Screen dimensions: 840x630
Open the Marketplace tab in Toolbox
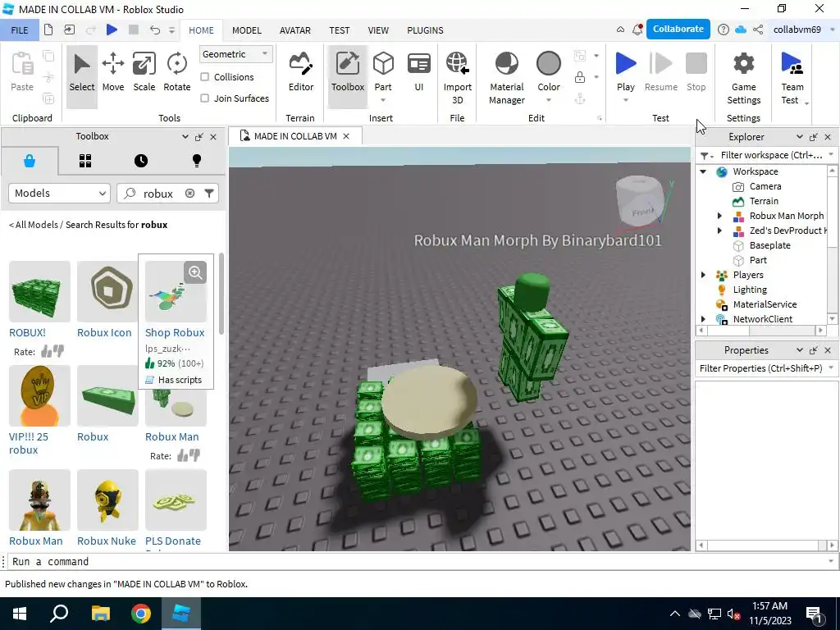pyautogui.click(x=30, y=161)
